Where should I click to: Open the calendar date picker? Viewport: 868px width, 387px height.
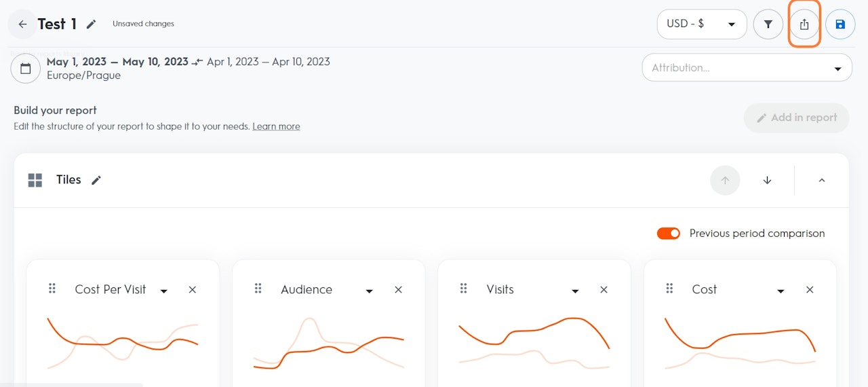coord(26,69)
